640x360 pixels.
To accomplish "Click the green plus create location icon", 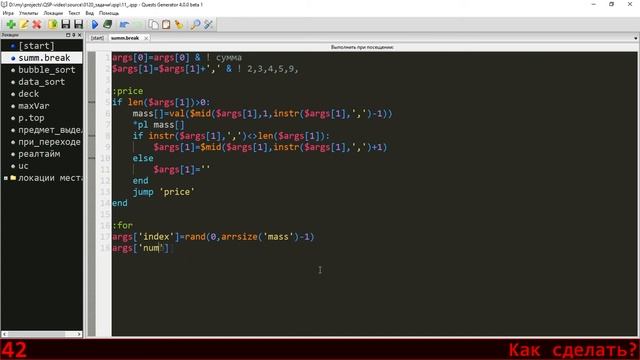I will pyautogui.click(x=11, y=24).
